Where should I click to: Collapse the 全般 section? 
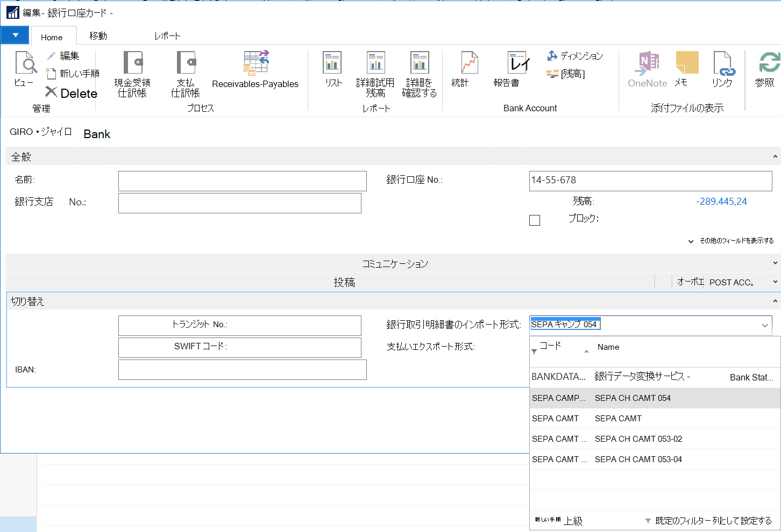point(775,157)
